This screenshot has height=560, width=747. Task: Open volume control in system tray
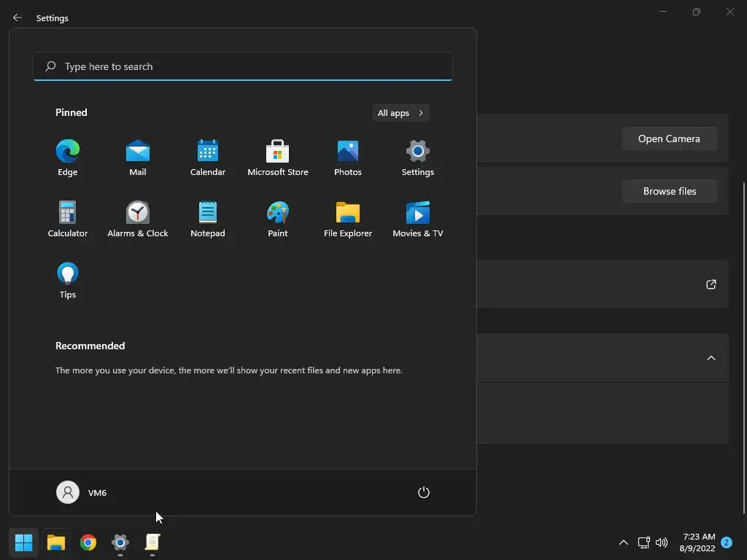coord(662,542)
